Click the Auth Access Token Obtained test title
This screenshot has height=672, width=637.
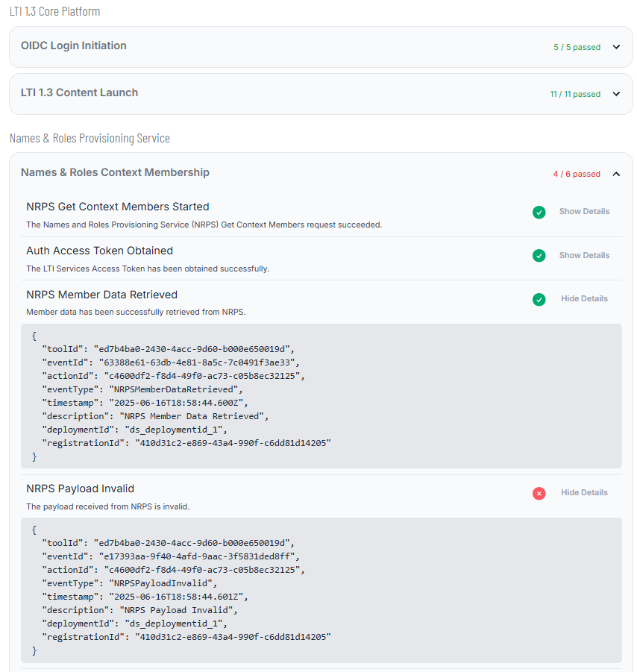click(x=99, y=251)
